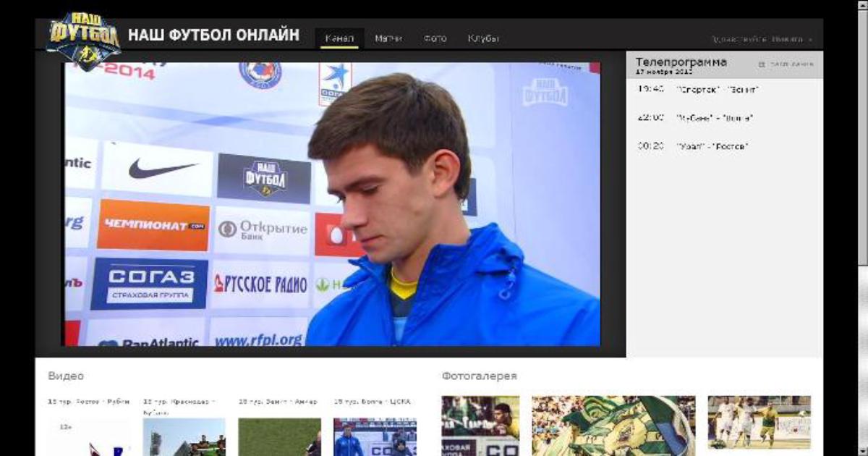868x456 pixels.
Task: Play the Зенит – Анжи video thumbnail
Action: click(x=279, y=436)
